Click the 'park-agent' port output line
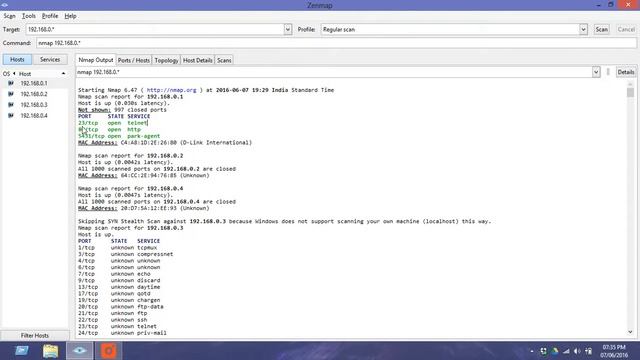 [x=119, y=136]
